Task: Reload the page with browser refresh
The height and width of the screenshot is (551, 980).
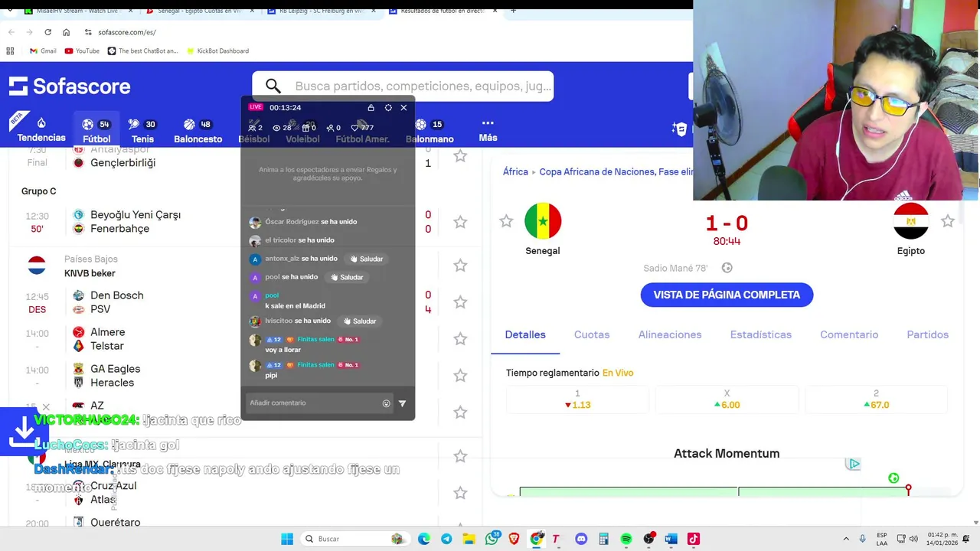Action: (x=47, y=32)
